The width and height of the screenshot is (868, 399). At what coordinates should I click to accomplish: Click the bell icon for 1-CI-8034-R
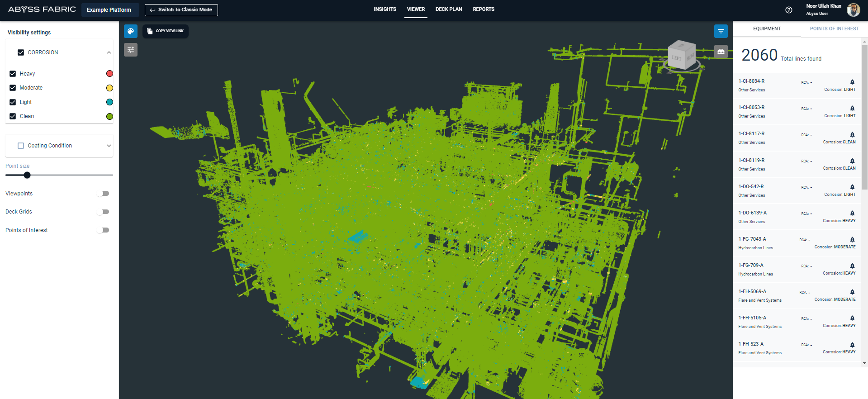pyautogui.click(x=852, y=82)
